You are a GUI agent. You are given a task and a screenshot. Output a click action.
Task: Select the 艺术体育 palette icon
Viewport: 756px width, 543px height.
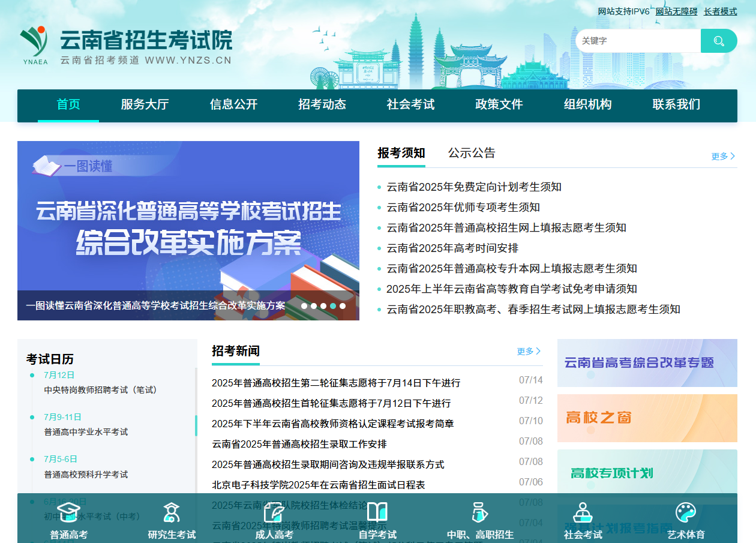[686, 513]
